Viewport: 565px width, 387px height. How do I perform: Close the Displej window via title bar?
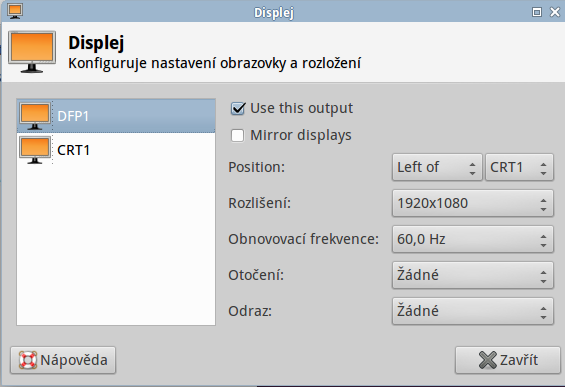555,12
